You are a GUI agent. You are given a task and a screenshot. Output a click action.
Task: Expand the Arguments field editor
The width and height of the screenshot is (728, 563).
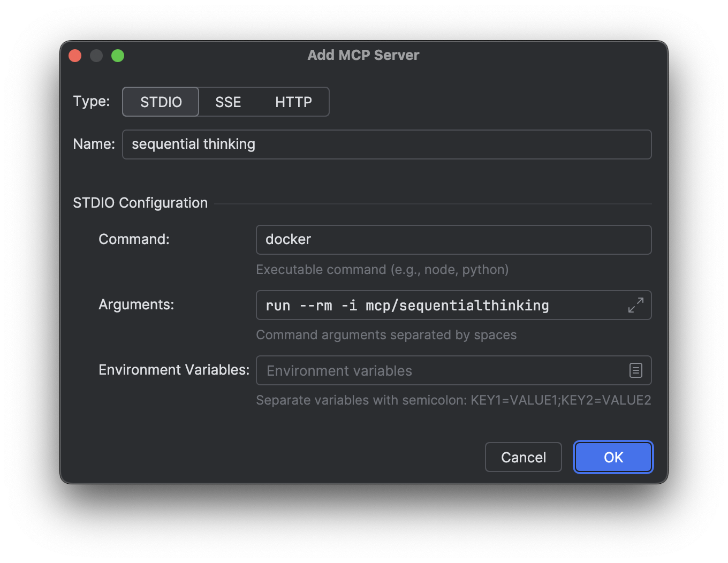[x=635, y=305]
